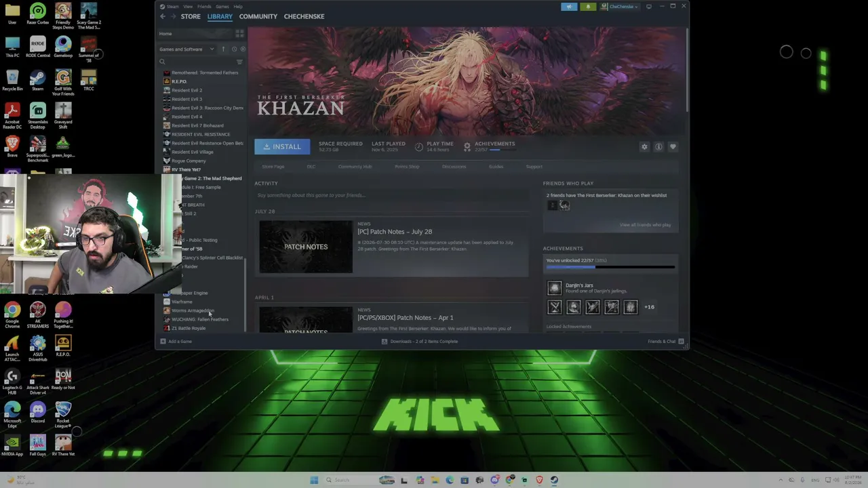
Task: Select Z1 Battle Royale in library list
Action: (188, 328)
